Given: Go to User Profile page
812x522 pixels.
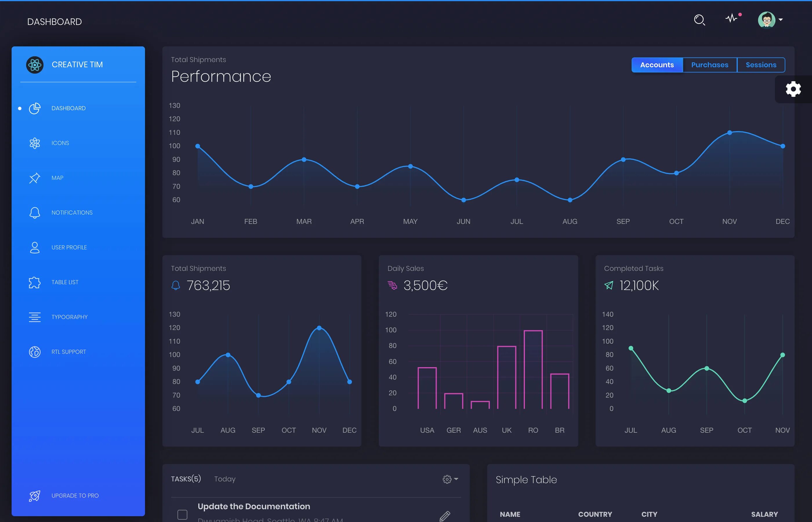Looking at the screenshot, I should click(x=69, y=247).
